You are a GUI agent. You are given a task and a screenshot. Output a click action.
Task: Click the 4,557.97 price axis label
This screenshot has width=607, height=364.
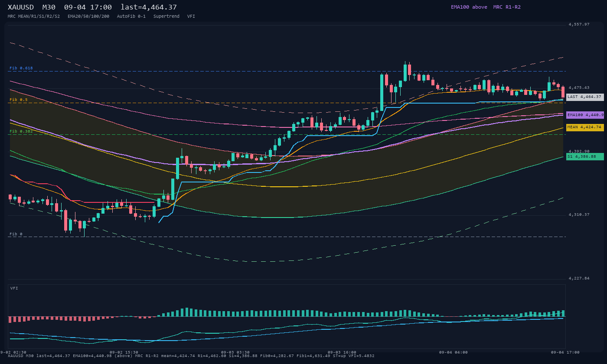click(x=579, y=24)
